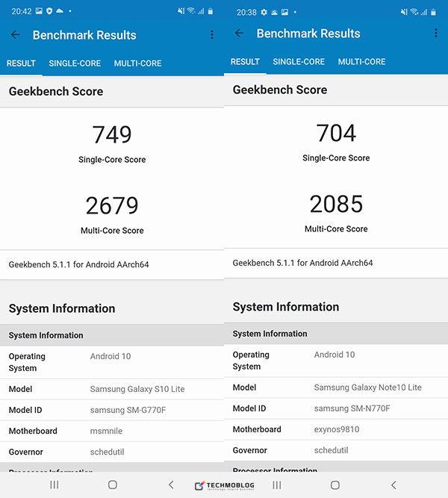Tap 20:38 clock on right status bar

click(x=246, y=13)
